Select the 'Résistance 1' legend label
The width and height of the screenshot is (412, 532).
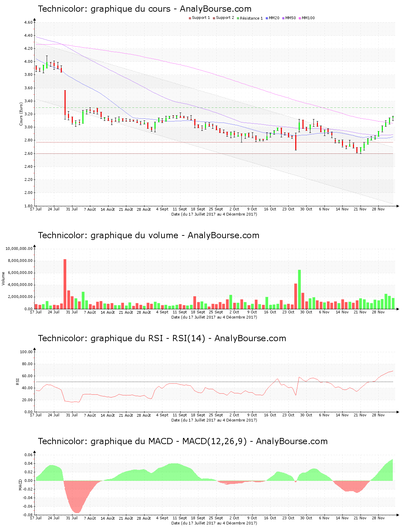point(251,18)
